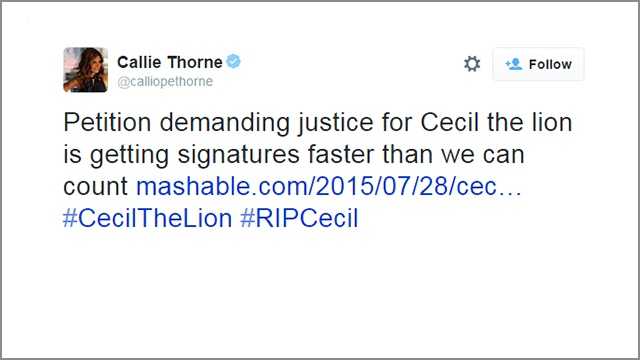Click the blue verified badge beside Callie Thorne
640x360 pixels.
(233, 62)
